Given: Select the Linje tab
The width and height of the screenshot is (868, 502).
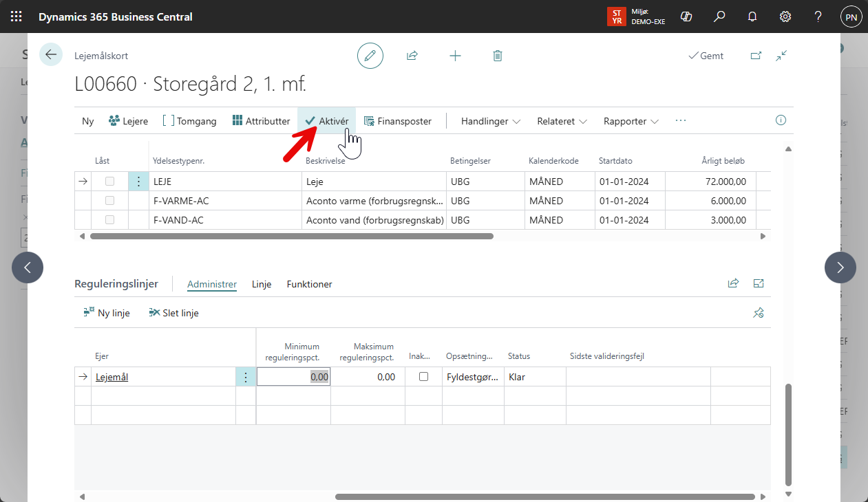Looking at the screenshot, I should 262,284.
